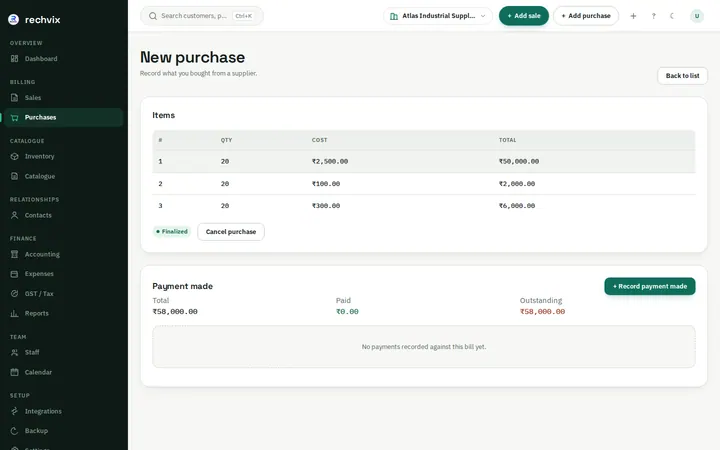Open Dashboard from the sidebar
Image resolution: width=720 pixels, height=450 pixels.
(x=64, y=59)
